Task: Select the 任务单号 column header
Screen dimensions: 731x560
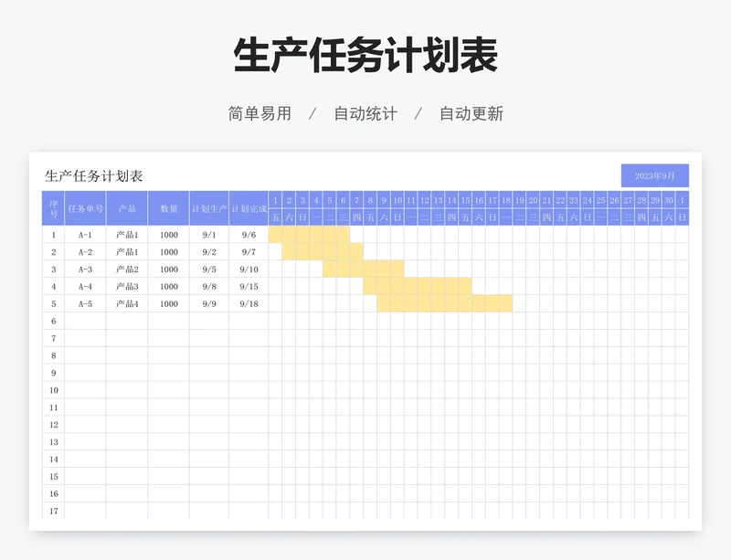Action: (85, 208)
